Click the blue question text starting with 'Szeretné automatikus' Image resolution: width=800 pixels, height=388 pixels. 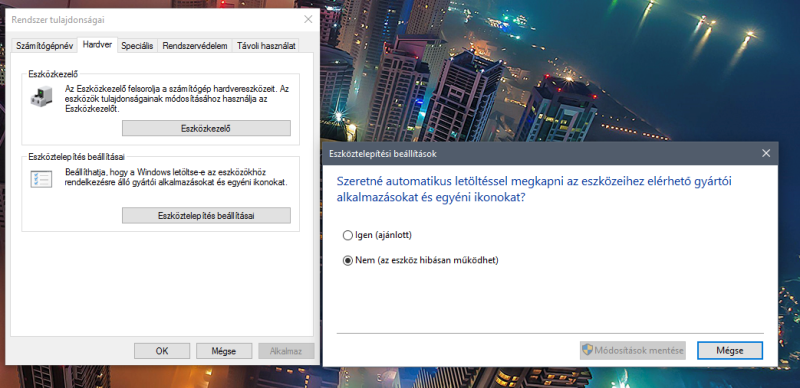tap(534, 189)
